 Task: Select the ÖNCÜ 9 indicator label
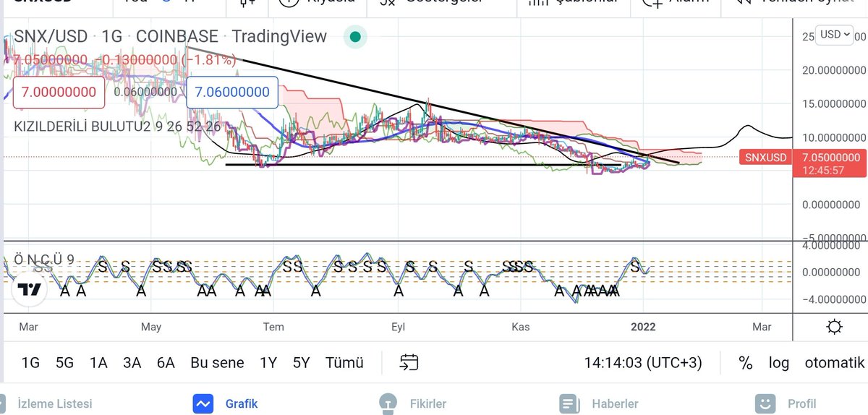pyautogui.click(x=44, y=260)
